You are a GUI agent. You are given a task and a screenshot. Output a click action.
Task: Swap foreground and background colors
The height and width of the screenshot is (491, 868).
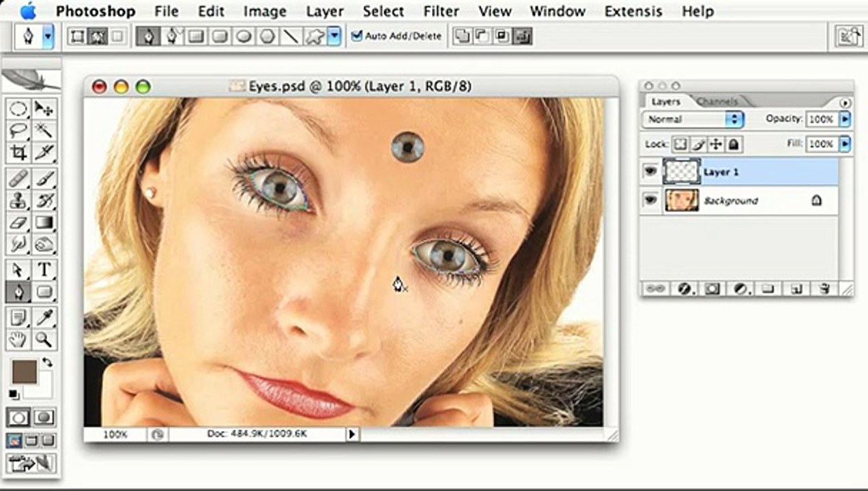(47, 361)
